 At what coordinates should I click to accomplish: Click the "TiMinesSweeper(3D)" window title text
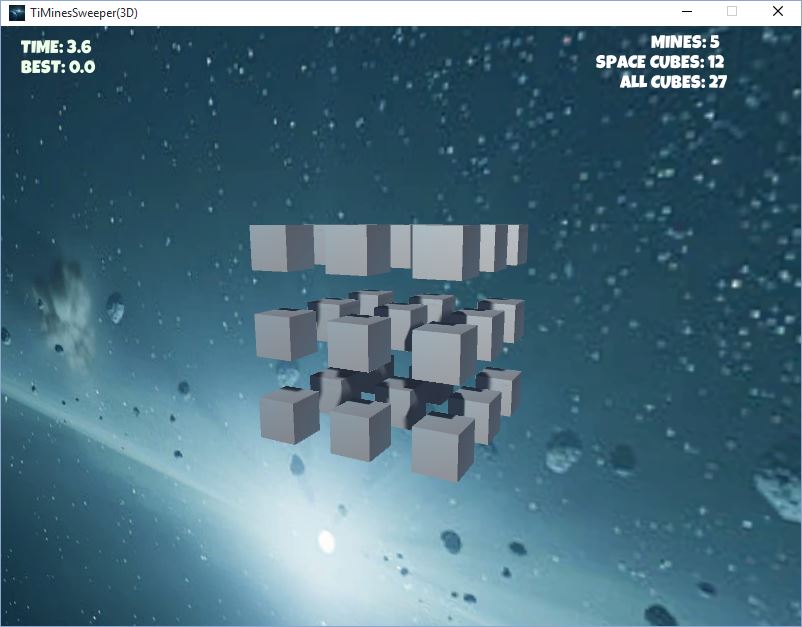click(x=84, y=13)
